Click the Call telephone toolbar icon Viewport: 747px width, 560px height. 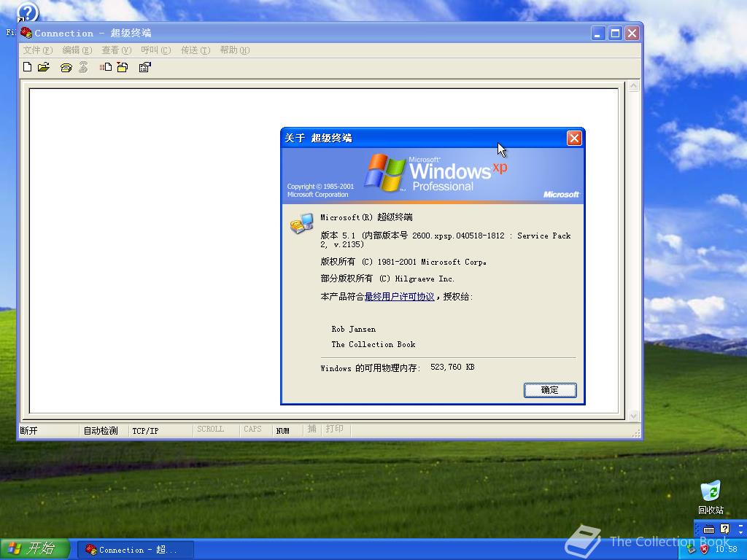click(66, 68)
